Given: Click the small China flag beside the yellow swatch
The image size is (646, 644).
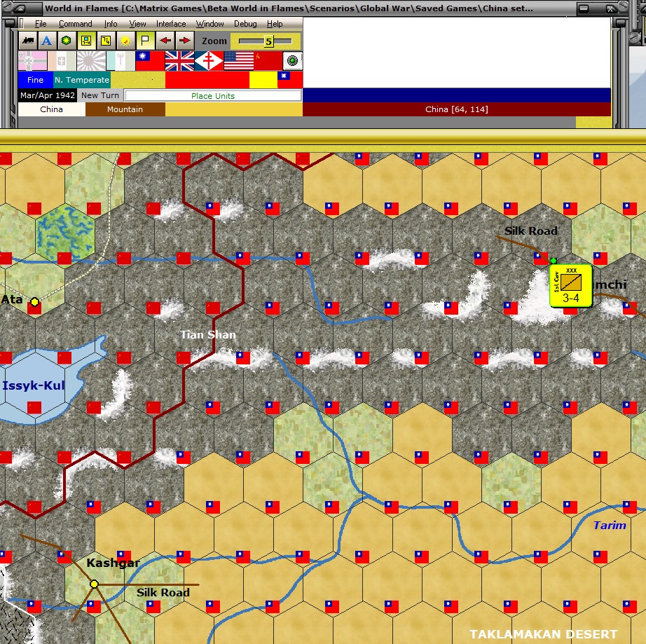Looking at the screenshot, I should point(290,80).
